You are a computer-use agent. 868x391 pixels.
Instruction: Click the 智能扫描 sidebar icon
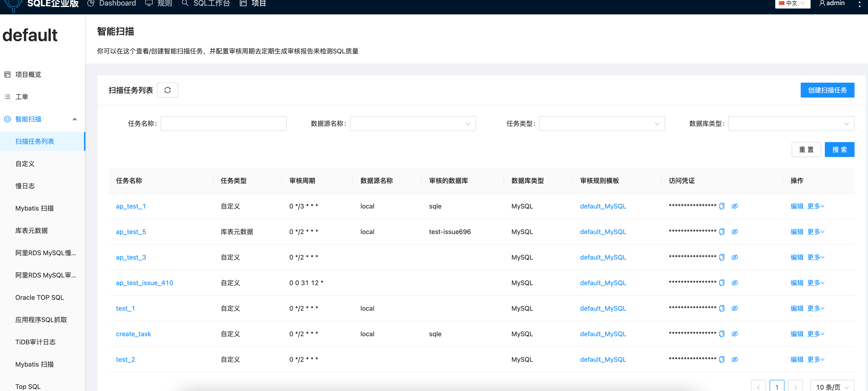click(7, 119)
